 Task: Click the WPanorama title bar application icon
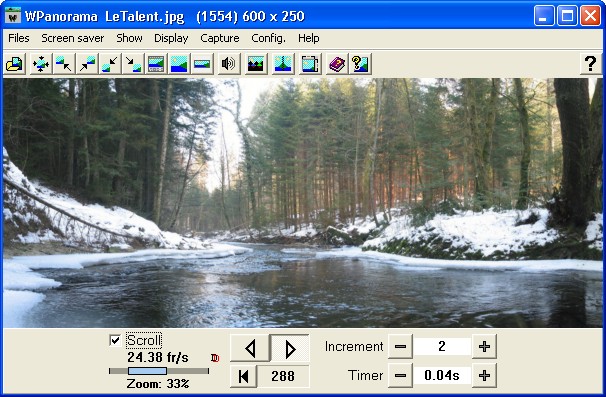(13, 16)
